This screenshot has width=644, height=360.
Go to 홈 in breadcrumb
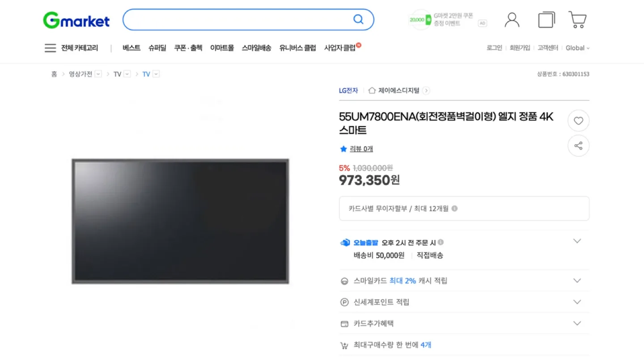pos(54,74)
